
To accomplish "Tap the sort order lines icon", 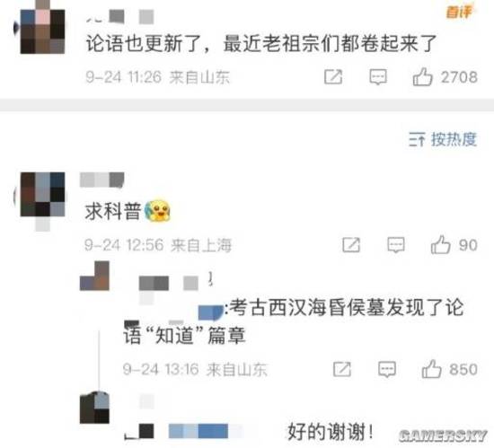I will [417, 139].
